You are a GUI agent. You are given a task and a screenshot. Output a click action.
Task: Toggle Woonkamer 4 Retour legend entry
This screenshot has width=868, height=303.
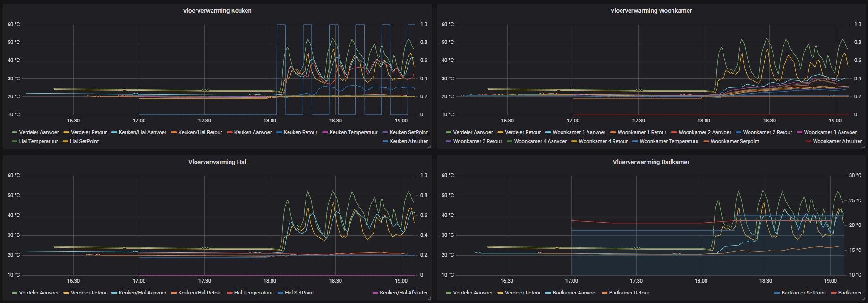click(603, 142)
